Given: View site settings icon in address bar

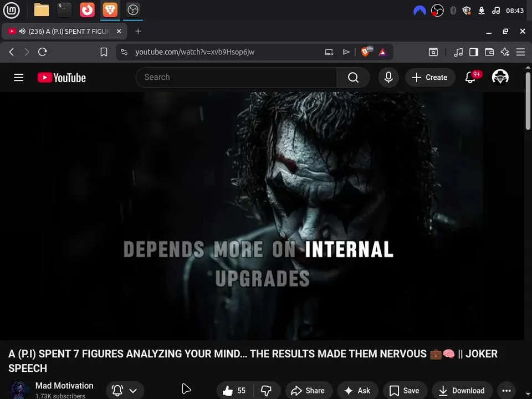Looking at the screenshot, I should 124,52.
